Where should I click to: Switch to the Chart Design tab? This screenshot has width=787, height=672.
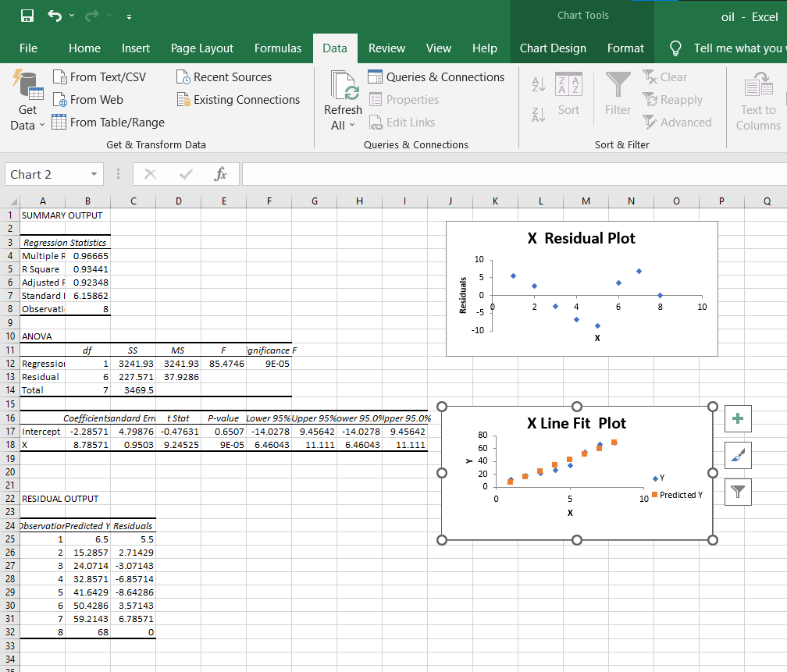click(x=553, y=48)
